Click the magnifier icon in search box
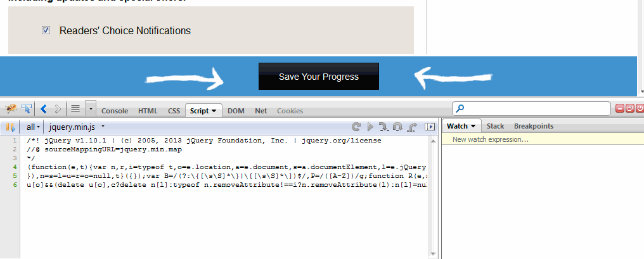Viewport: 644px width, 259px height. (x=460, y=108)
